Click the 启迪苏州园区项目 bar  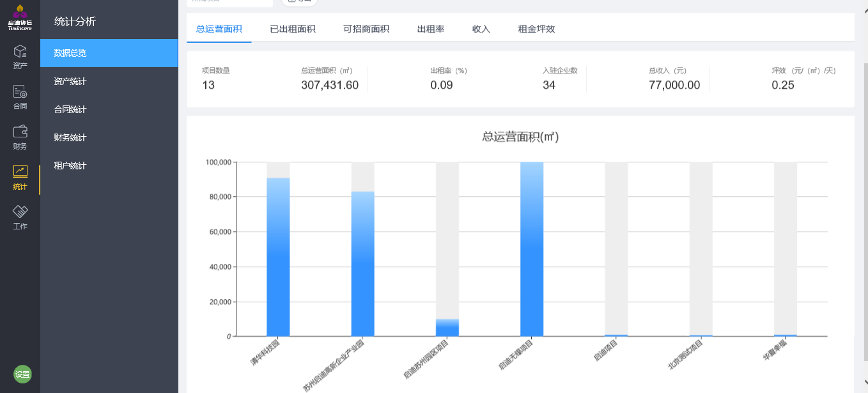coord(447,327)
